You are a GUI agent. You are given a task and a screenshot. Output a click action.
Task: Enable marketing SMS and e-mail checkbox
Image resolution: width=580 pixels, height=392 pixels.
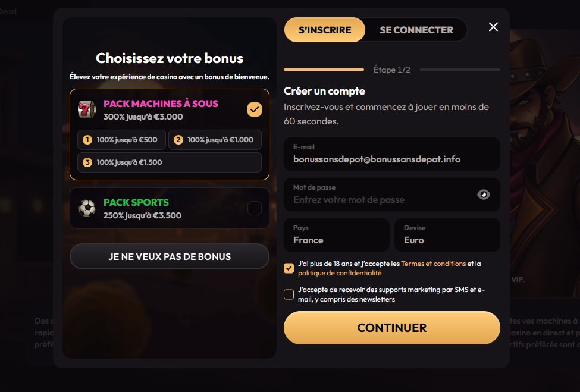tap(289, 294)
